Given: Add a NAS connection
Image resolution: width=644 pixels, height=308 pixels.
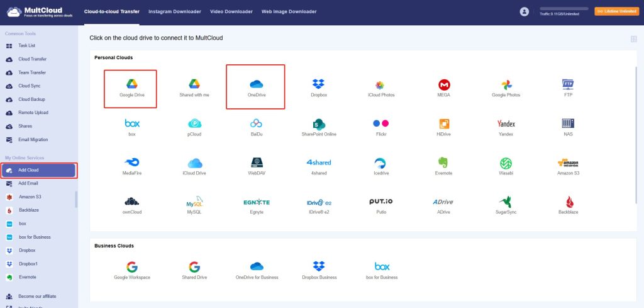Looking at the screenshot, I should coord(568,128).
